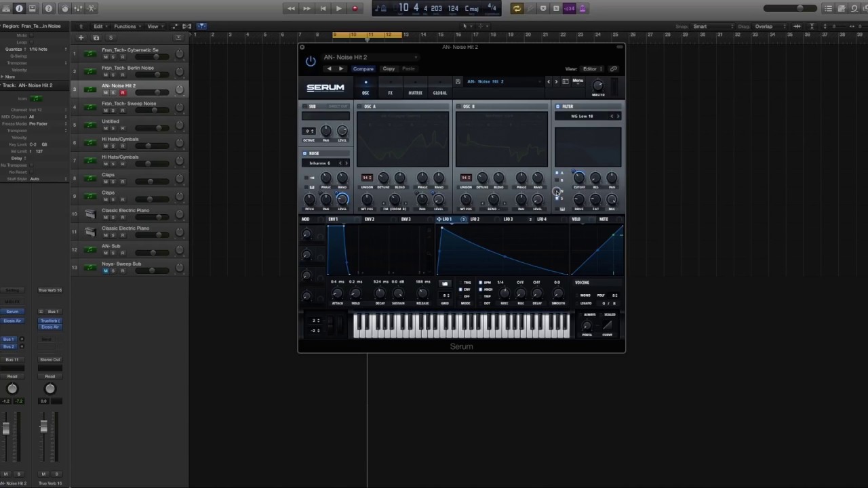Click the plugin Link chain icon
The width and height of the screenshot is (868, 488).
pyautogui.click(x=613, y=68)
